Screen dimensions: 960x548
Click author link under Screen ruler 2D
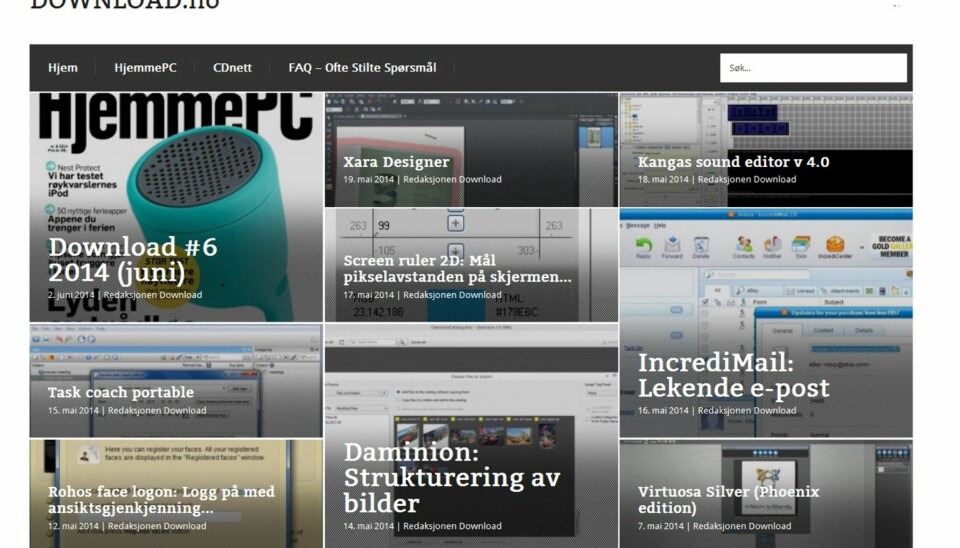452,295
